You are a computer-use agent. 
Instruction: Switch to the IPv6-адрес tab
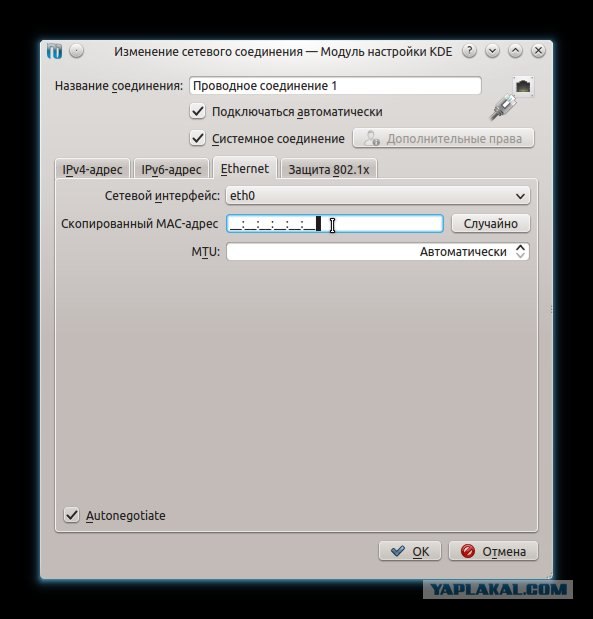click(x=171, y=169)
